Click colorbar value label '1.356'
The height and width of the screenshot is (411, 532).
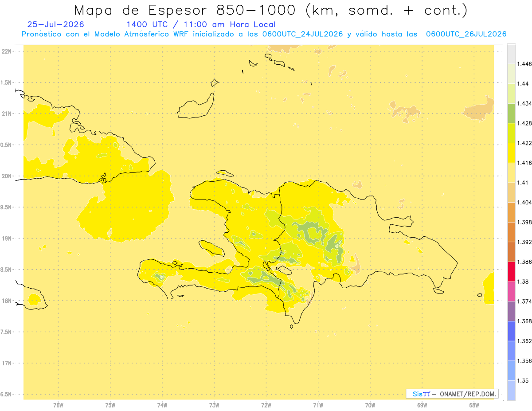coord(524,361)
